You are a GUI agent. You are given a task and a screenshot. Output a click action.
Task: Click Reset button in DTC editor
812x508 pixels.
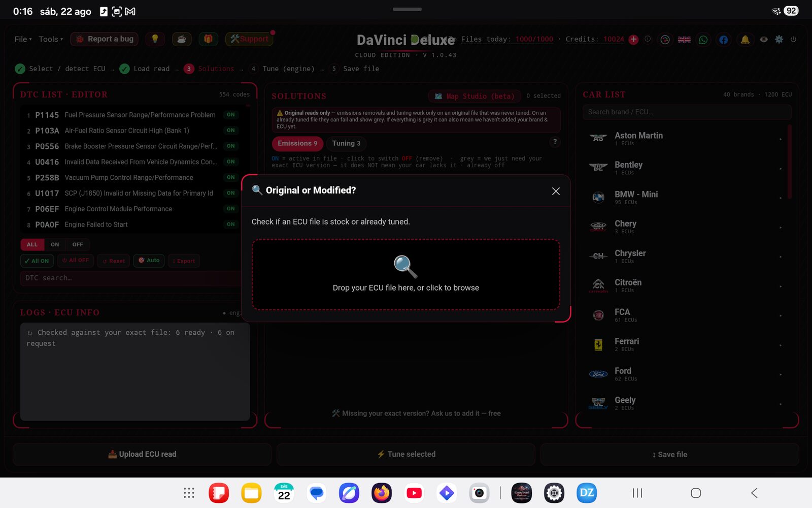coord(114,261)
